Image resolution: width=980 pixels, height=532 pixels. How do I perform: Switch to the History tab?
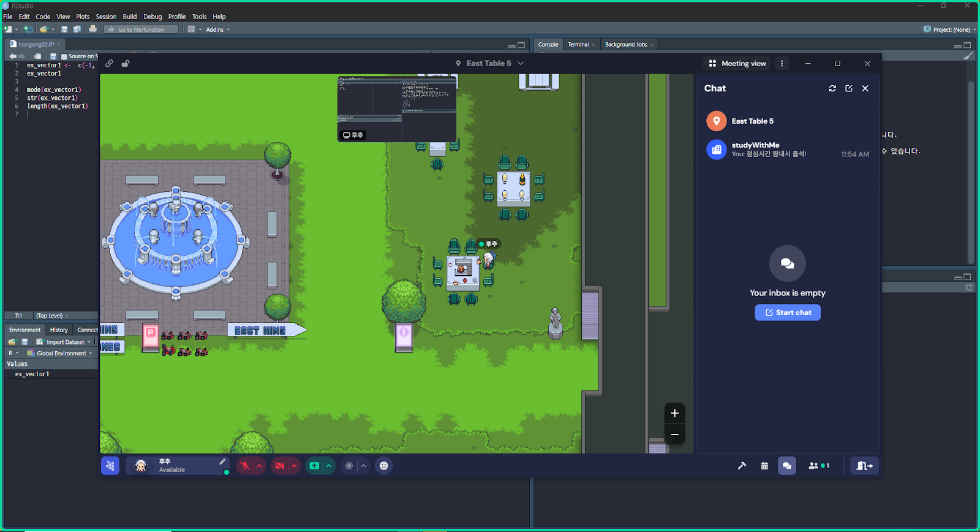tap(59, 330)
